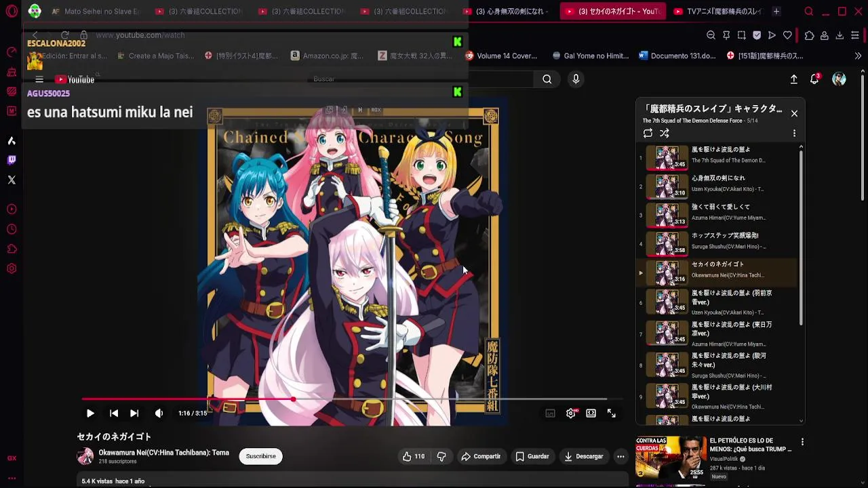Image resolution: width=868 pixels, height=488 pixels.
Task: Like the video (110 likes)
Action: click(x=413, y=457)
